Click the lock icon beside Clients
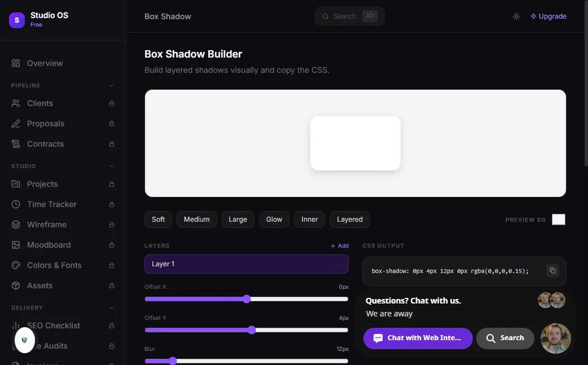Image resolution: width=588 pixels, height=365 pixels. [x=111, y=103]
